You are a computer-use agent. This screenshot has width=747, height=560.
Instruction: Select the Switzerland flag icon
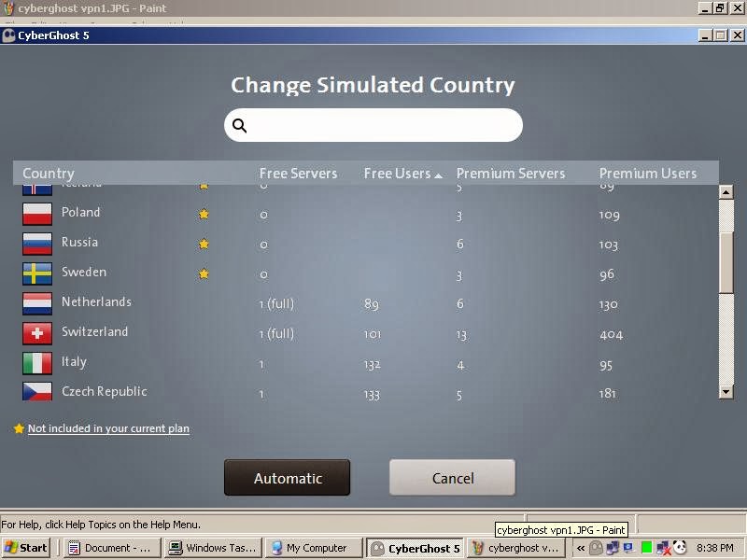click(37, 333)
